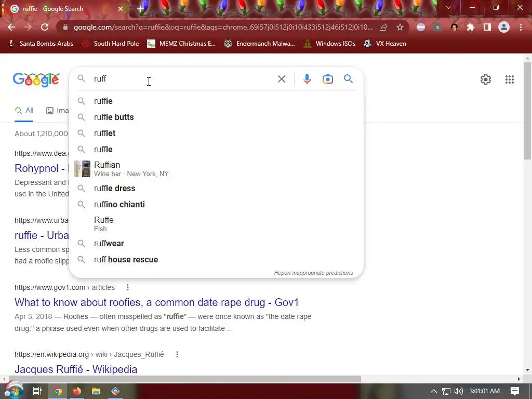The height and width of the screenshot is (399, 532).
Task: Select the Ruffian wine bar suggestion
Action: point(216,169)
